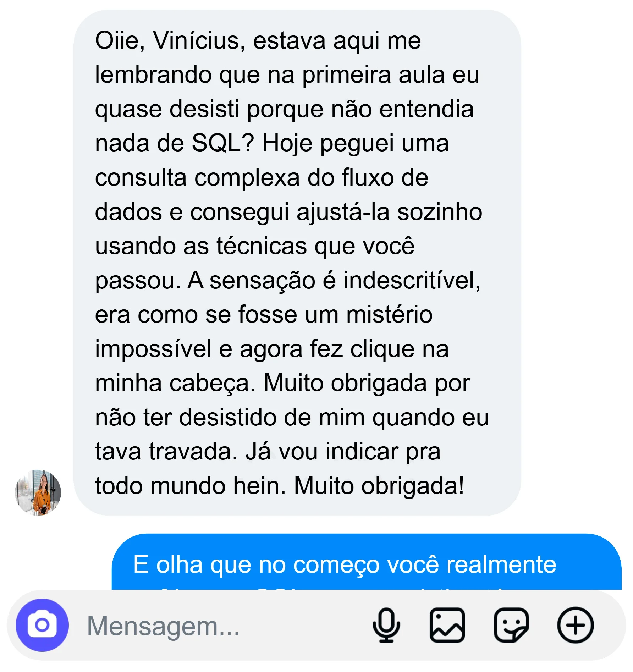Click the word 'indescritível' in the message
Viewport: 633px width, 672px height.
point(411,281)
